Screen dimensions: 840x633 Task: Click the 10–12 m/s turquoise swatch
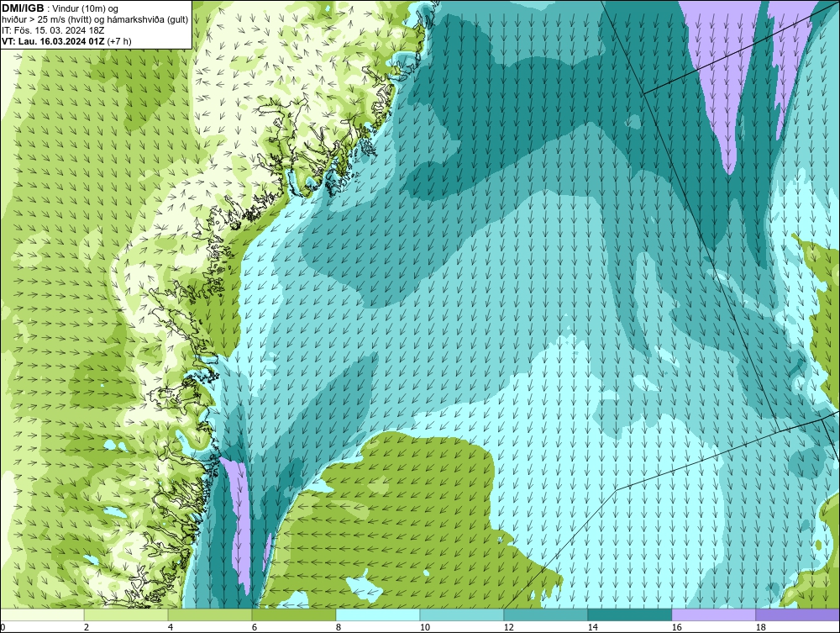coord(462,615)
